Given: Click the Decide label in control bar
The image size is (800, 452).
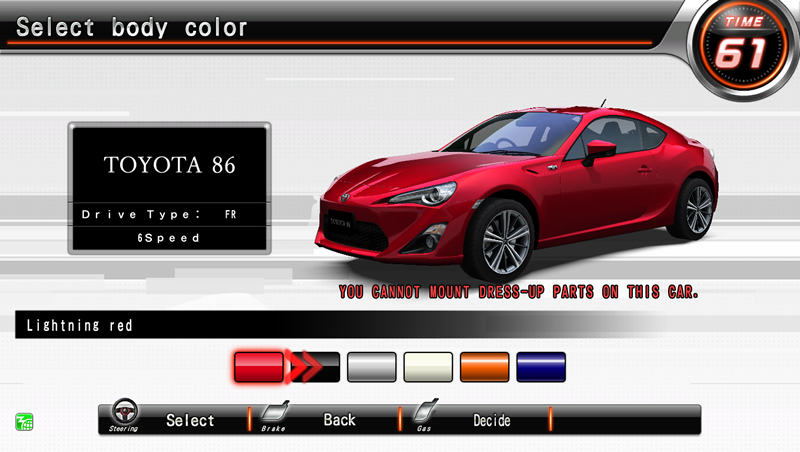Looking at the screenshot, I should point(492,420).
